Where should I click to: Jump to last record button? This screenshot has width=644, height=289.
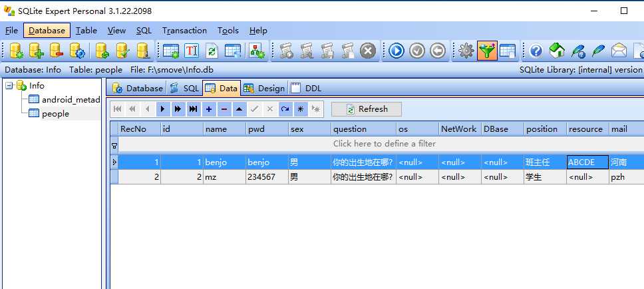(x=193, y=109)
